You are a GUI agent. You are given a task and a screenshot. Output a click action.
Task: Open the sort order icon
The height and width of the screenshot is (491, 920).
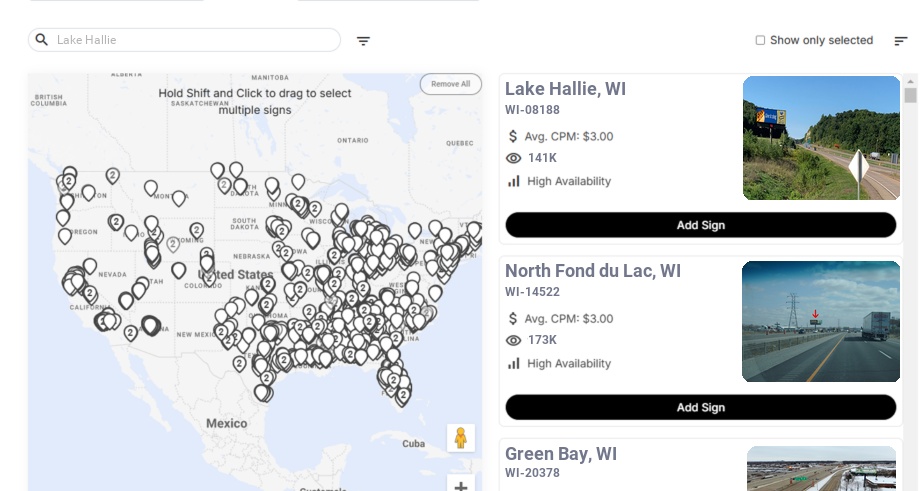coord(901,41)
